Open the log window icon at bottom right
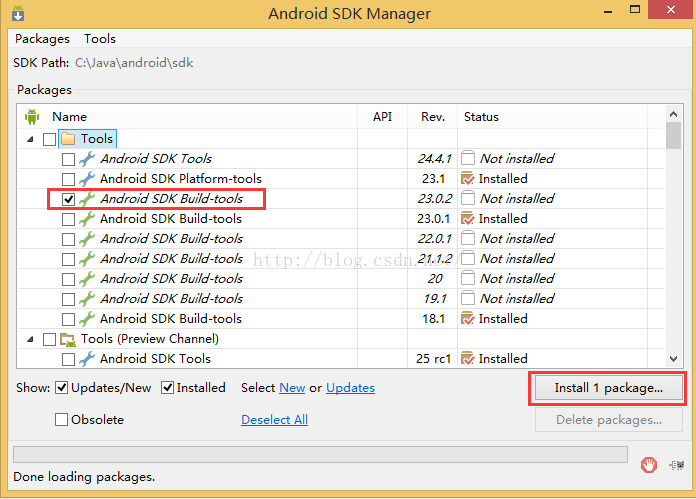Viewport: 696px width, 499px height. tap(677, 465)
